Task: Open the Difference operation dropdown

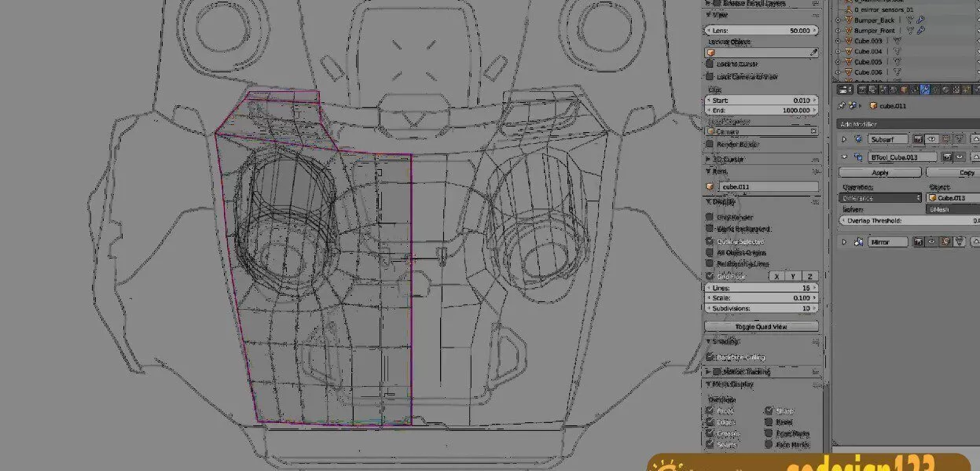Action: (879, 197)
